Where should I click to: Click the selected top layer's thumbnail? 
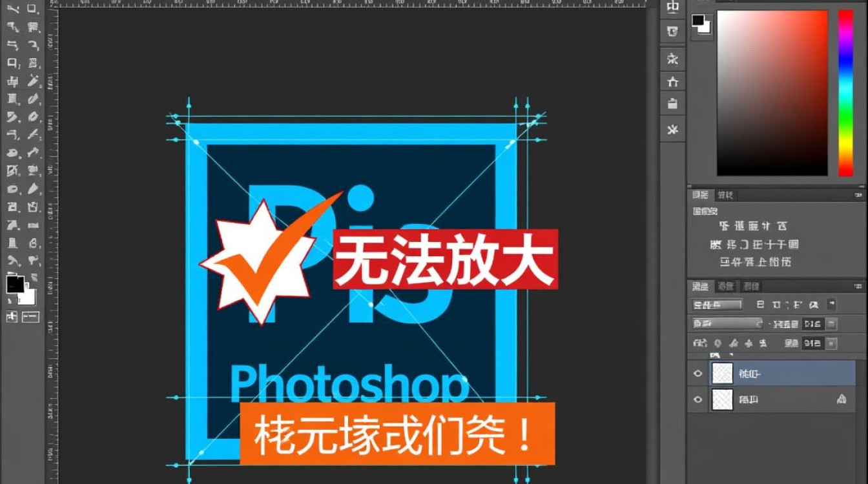coord(722,374)
